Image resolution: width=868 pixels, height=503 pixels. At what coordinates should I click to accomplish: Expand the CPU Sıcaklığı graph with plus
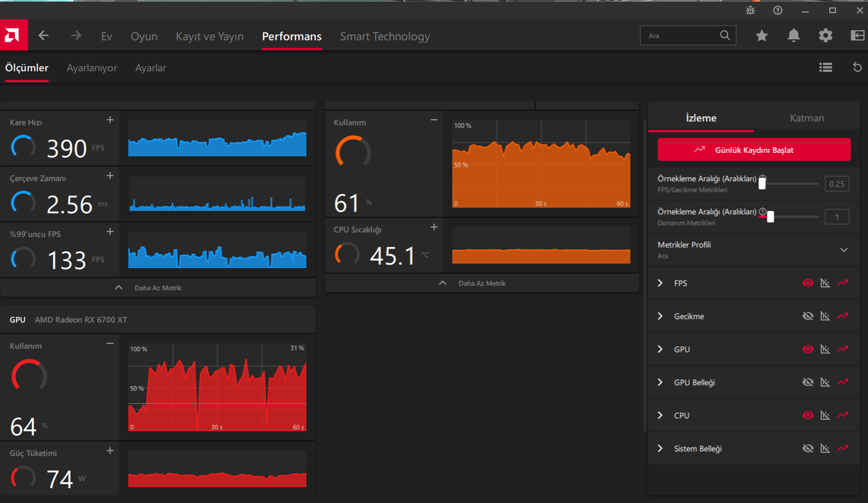(x=434, y=227)
